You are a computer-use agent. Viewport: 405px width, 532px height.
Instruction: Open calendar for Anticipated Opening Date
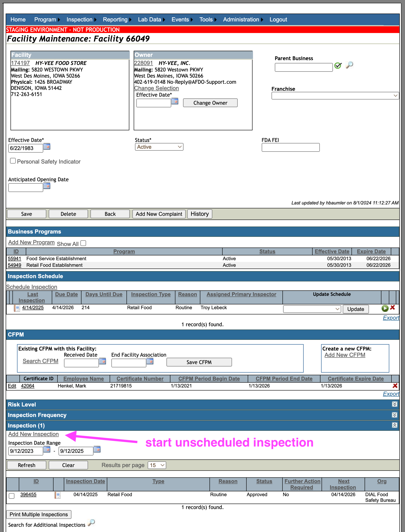[x=47, y=186]
